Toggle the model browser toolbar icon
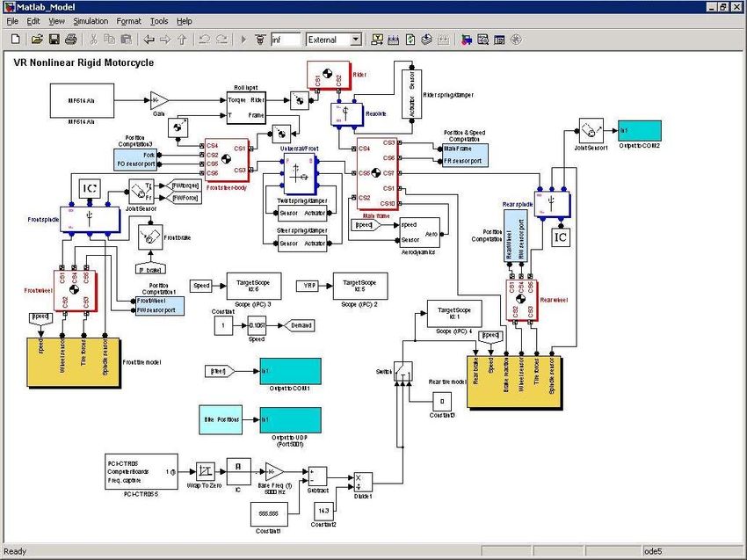Image resolution: width=747 pixels, height=560 pixels. [x=499, y=40]
